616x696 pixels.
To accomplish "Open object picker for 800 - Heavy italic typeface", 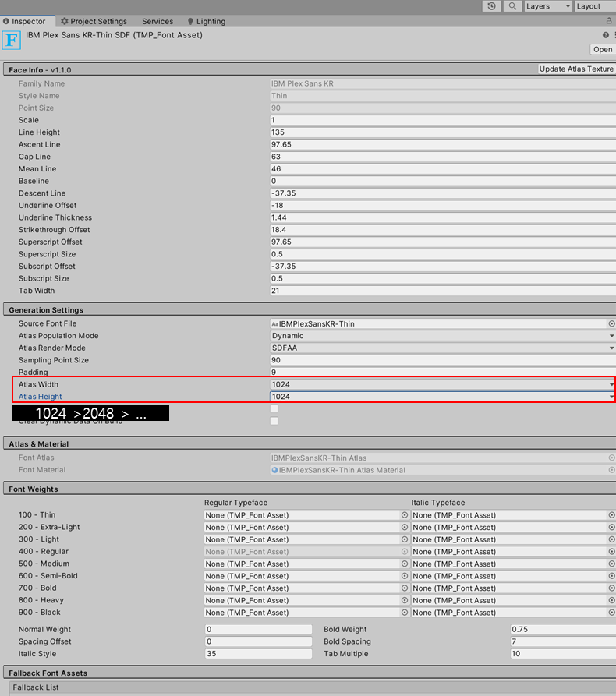I will pyautogui.click(x=611, y=600).
